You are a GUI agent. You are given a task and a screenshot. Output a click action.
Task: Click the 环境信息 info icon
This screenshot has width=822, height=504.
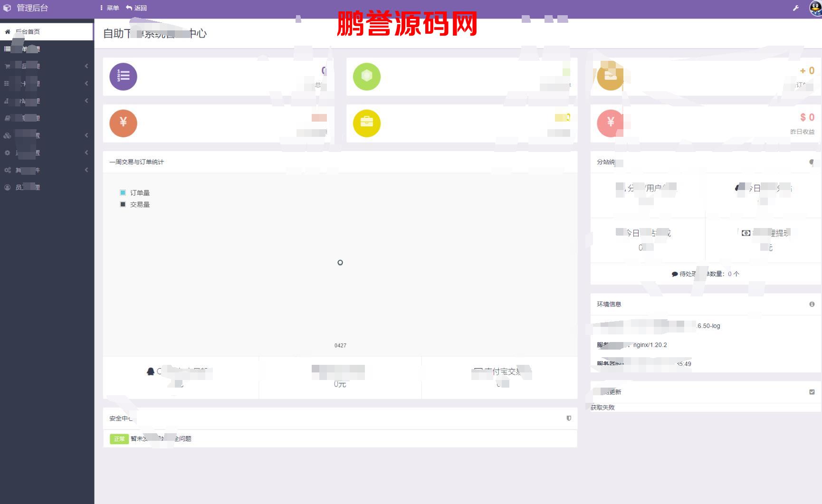tap(812, 304)
